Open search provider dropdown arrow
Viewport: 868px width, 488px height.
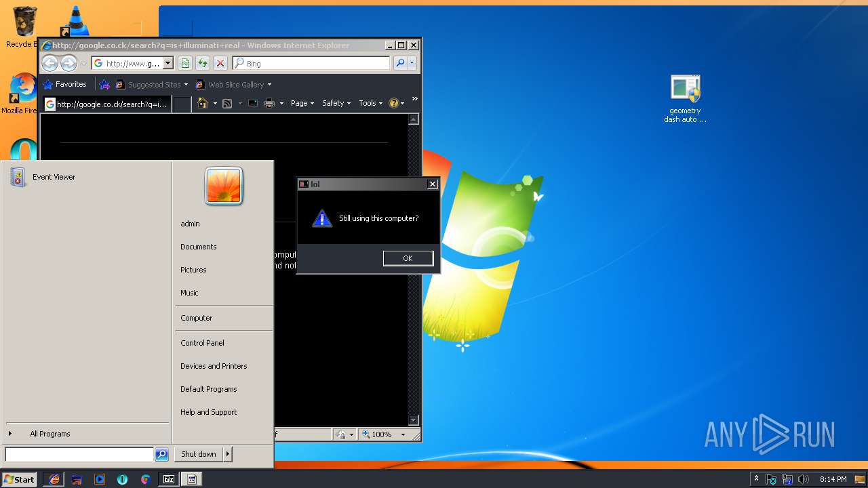412,63
